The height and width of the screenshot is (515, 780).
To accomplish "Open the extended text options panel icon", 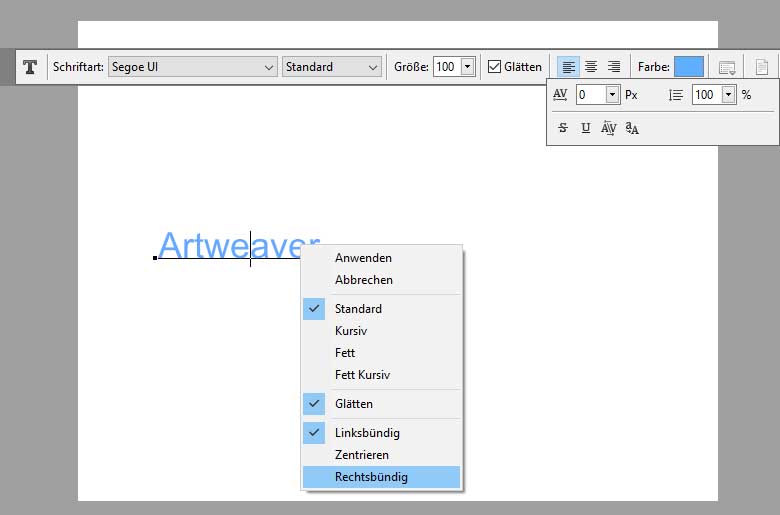I will pyautogui.click(x=727, y=67).
